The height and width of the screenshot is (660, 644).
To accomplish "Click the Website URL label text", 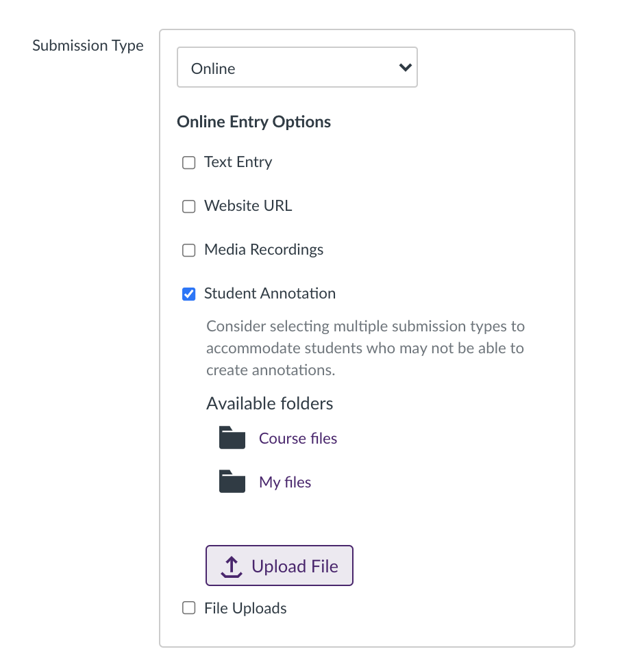I will [x=248, y=206].
